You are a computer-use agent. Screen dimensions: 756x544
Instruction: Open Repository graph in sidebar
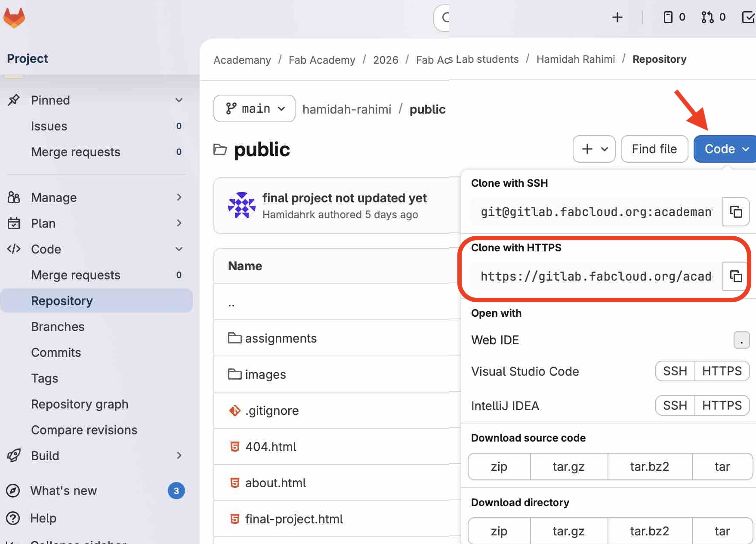pyautogui.click(x=80, y=404)
